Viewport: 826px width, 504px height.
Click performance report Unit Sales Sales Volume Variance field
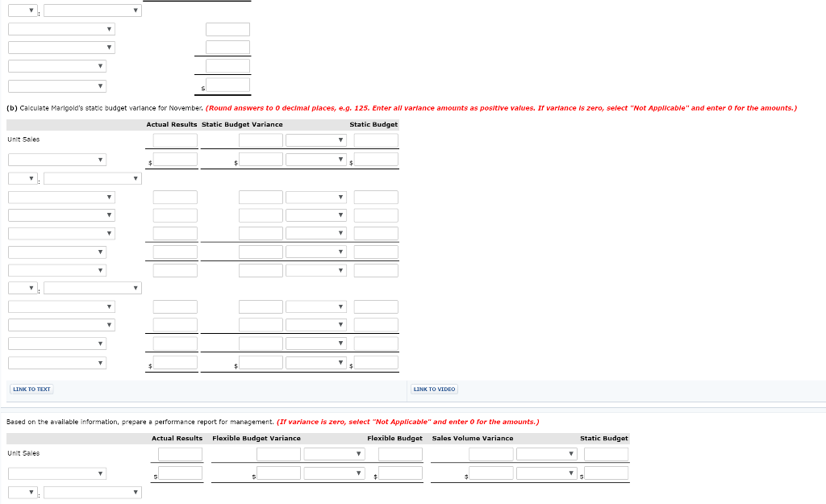pos(491,454)
